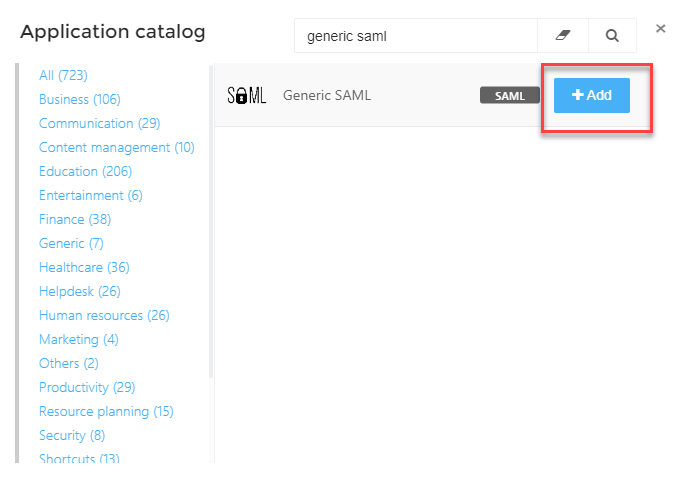Open Content management (10) category

click(116, 148)
